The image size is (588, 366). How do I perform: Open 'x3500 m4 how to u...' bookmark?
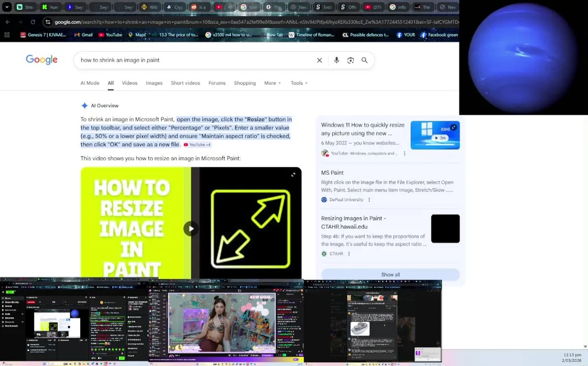click(228, 35)
